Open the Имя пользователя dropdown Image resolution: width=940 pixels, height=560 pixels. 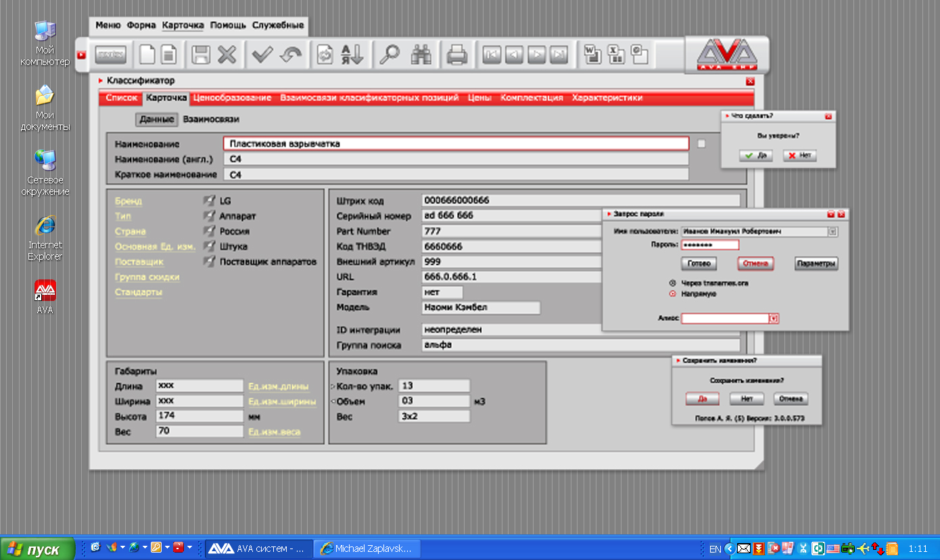[x=832, y=231]
